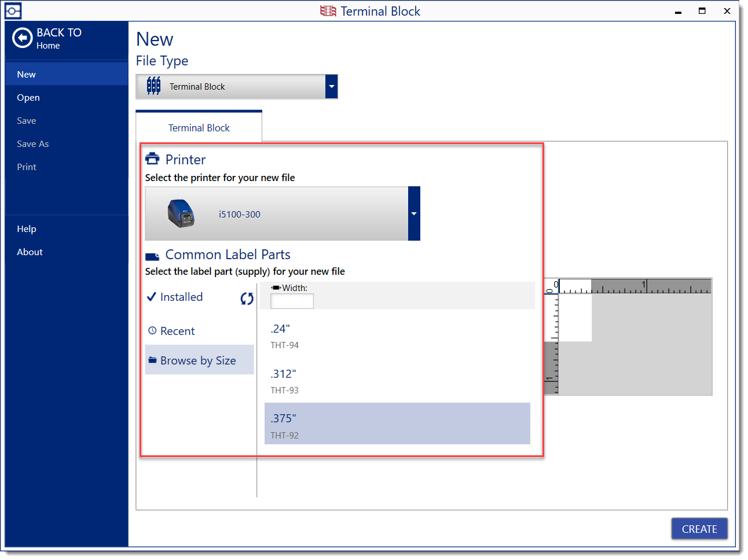Expand the File Type dropdown arrow
748x560 pixels.
tap(331, 87)
